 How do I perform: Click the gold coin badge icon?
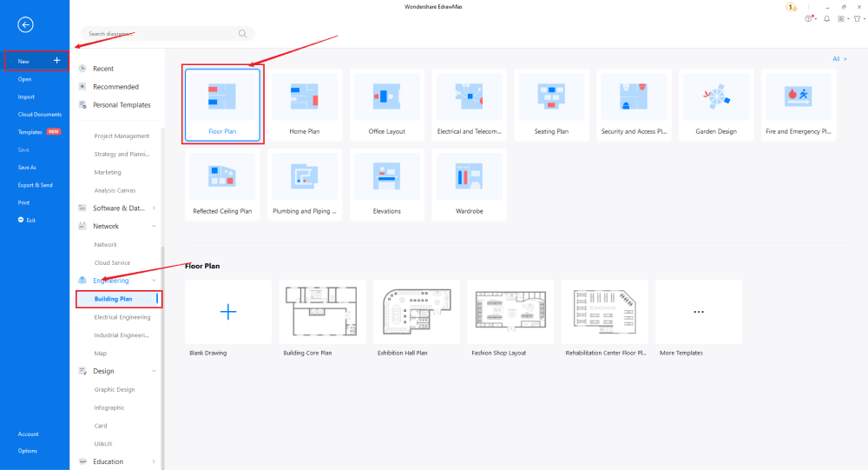pos(791,7)
